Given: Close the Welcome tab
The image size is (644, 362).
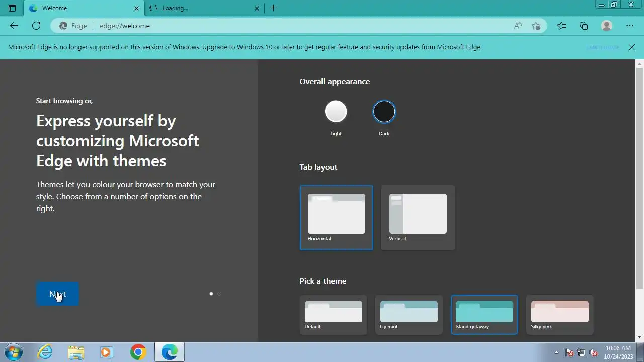Looking at the screenshot, I should tap(136, 8).
